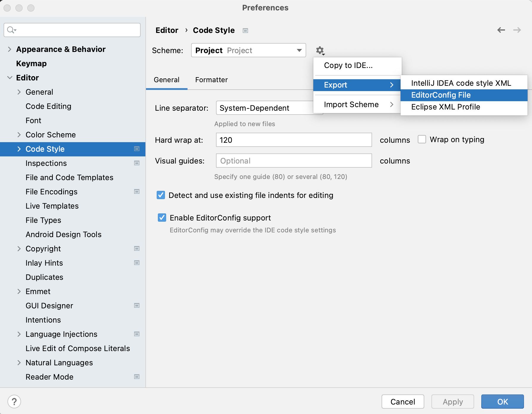Click the search magnifier icon
This screenshot has height=414, width=532.
[11, 30]
